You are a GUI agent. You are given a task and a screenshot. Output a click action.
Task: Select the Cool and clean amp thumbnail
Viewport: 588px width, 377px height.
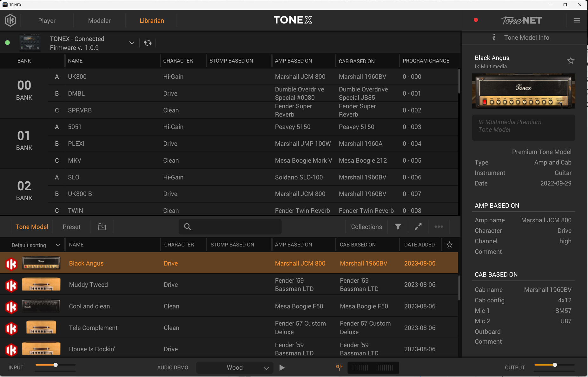41,306
